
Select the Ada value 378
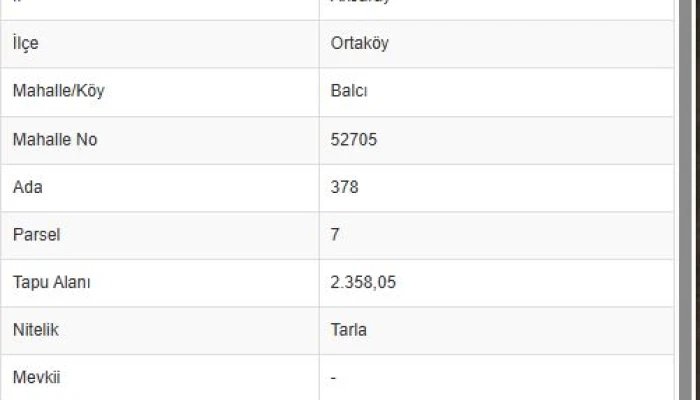[344, 187]
